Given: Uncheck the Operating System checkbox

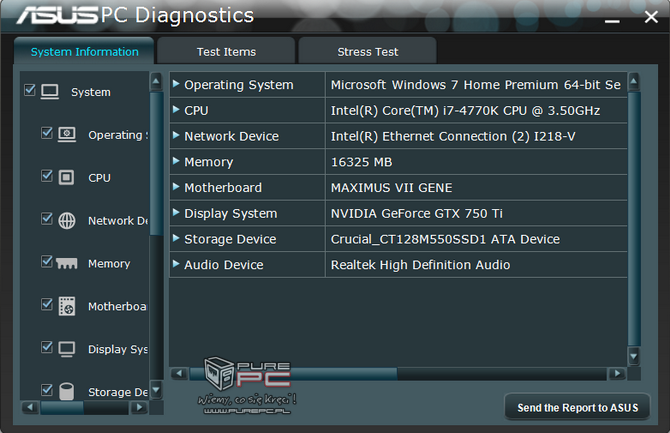Looking at the screenshot, I should tap(47, 133).
